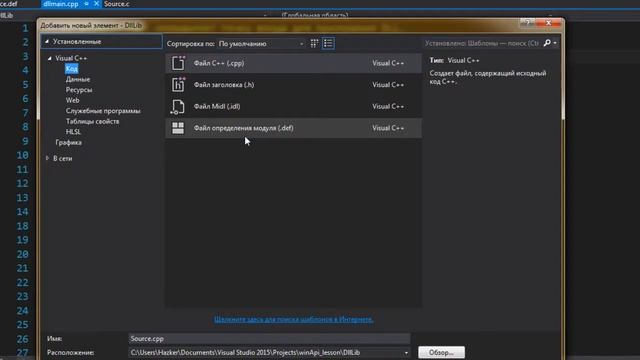Click Visual C++ label in .idl row
The width and height of the screenshot is (640, 360).
(x=388, y=107)
